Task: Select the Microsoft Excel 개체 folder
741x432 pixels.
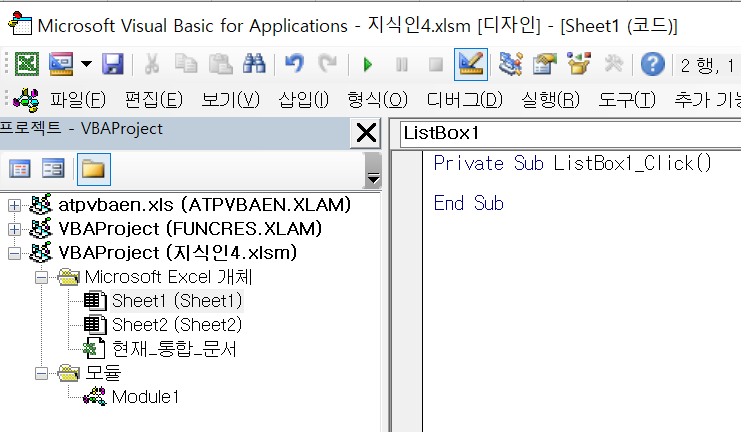Action: click(169, 277)
